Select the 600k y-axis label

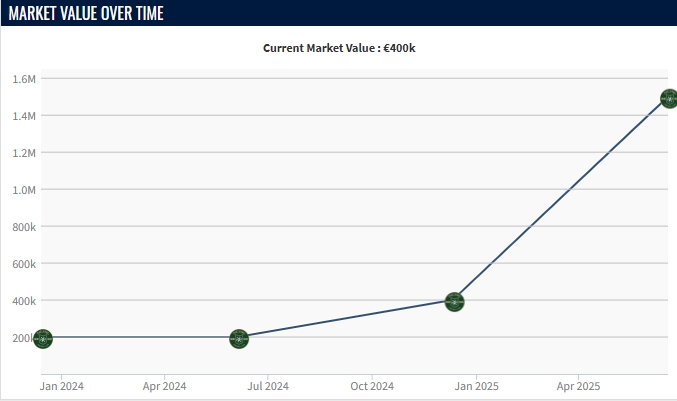[x=24, y=264]
